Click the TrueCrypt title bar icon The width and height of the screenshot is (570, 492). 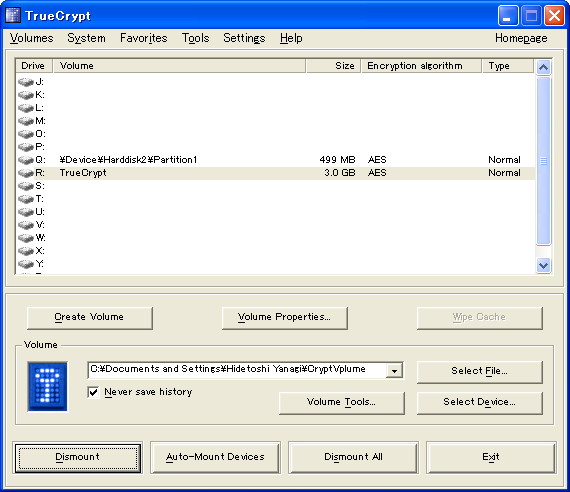pos(13,15)
